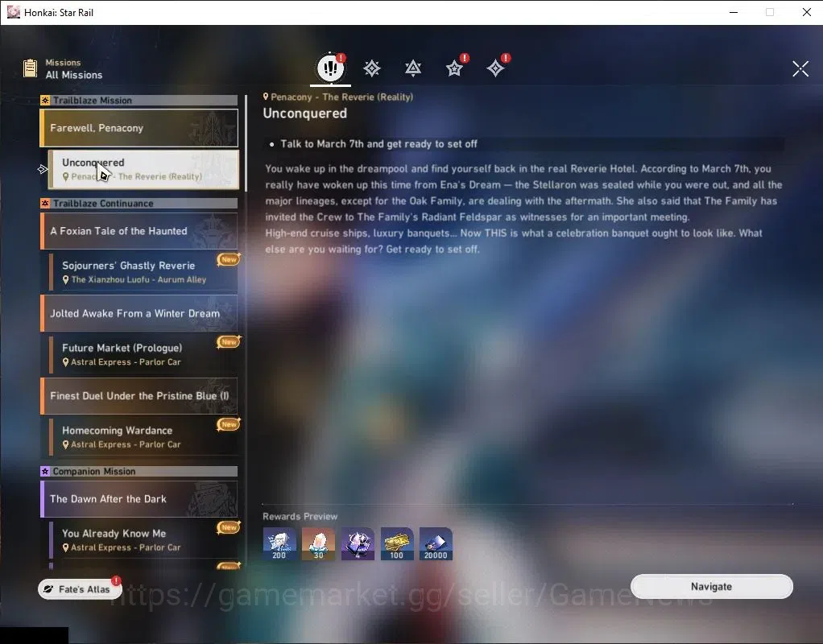This screenshot has width=823, height=644.
Task: Click the 100 gold ticket reward icon
Action: 397,543
